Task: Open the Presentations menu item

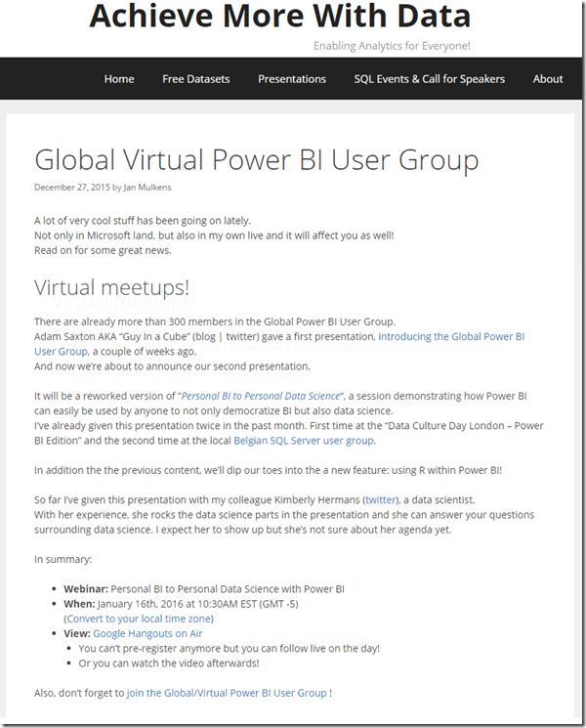Action: (x=292, y=79)
